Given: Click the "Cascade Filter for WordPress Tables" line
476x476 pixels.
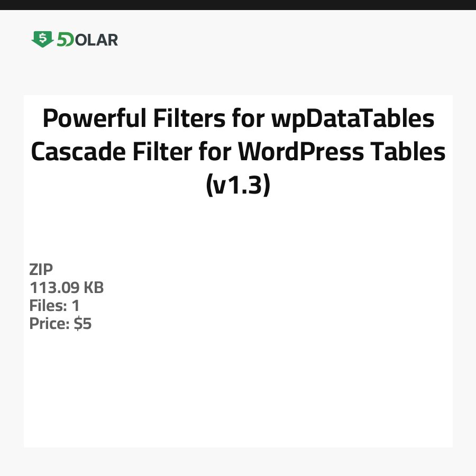Looking at the screenshot, I should (x=238, y=152).
